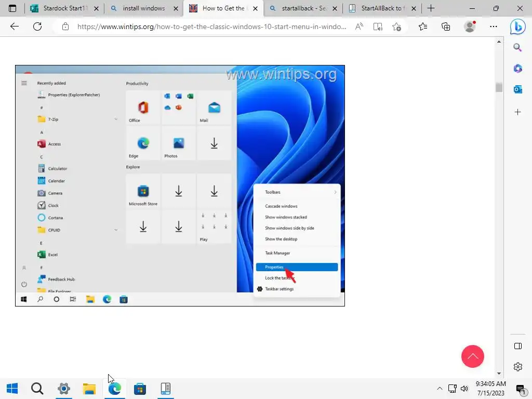532x399 pixels.
Task: Open Microsoft 365 in sidebar
Action: pyautogui.click(x=518, y=69)
